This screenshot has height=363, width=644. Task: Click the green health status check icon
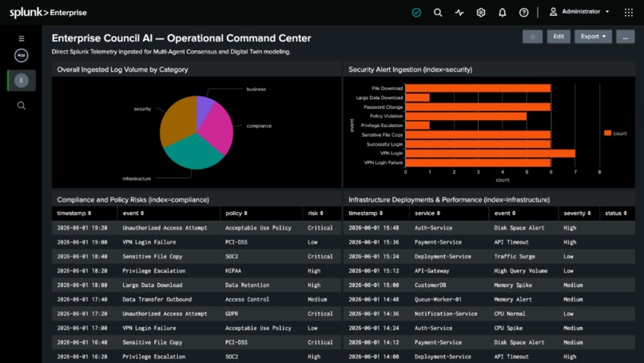pos(416,13)
